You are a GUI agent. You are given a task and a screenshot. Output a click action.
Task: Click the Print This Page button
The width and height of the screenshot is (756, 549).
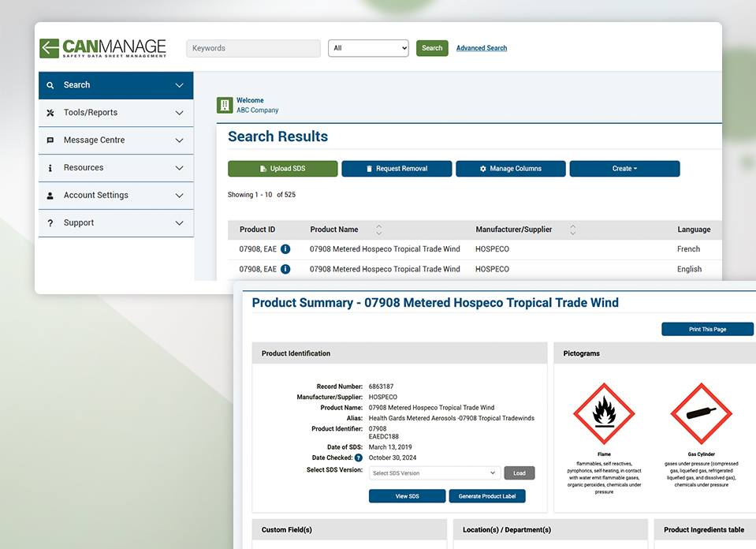[707, 330]
